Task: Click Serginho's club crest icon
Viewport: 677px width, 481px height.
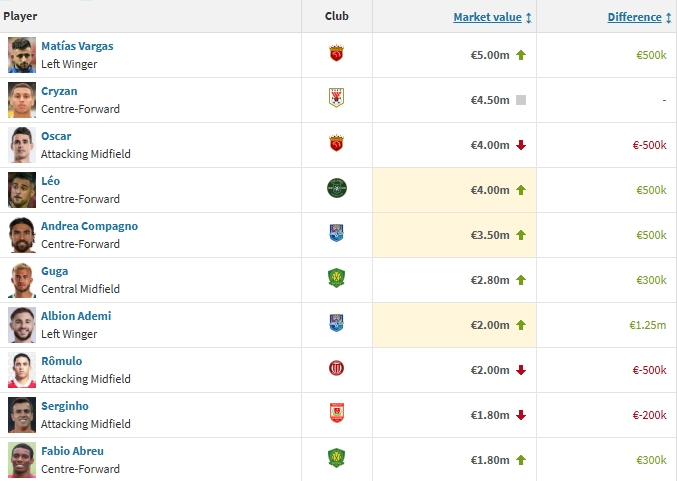Action: coord(336,413)
